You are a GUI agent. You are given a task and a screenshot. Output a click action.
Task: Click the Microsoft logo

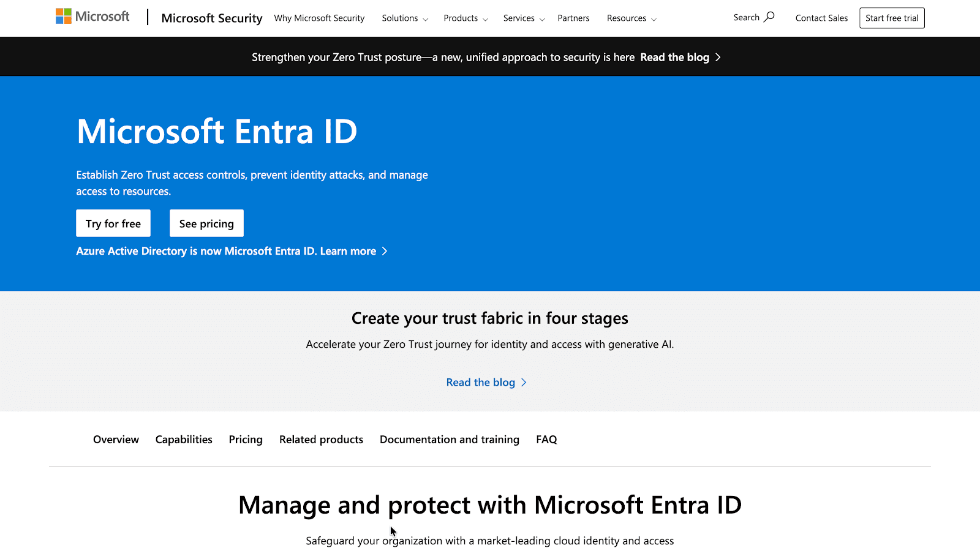pyautogui.click(x=92, y=16)
